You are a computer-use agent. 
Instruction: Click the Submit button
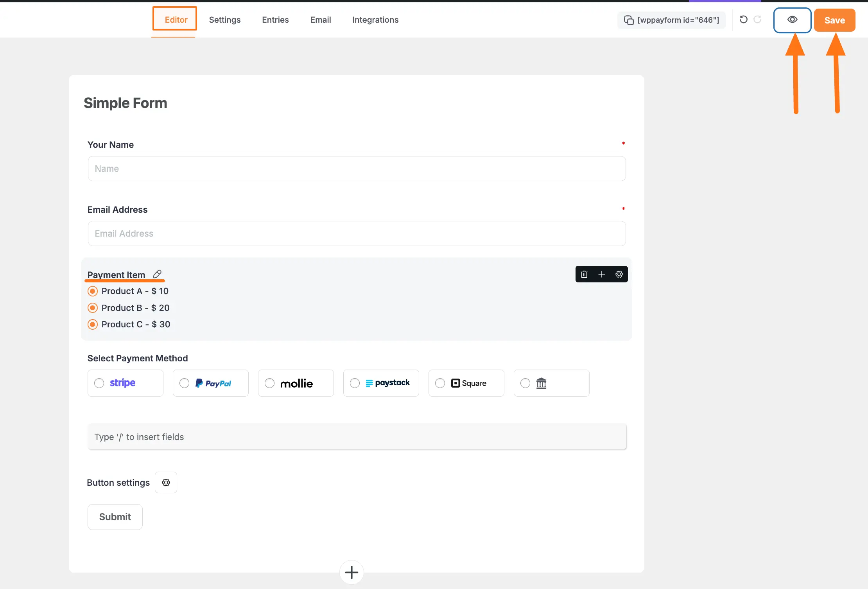[x=115, y=517]
